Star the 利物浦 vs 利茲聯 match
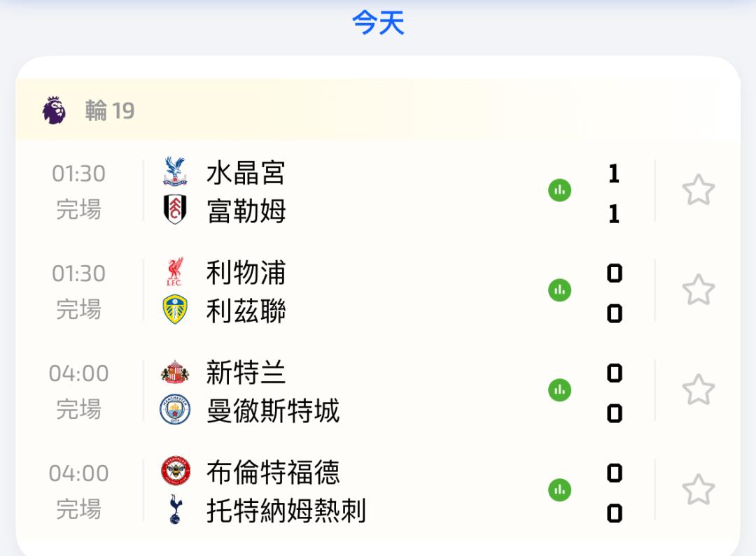The image size is (756, 556). (x=698, y=290)
